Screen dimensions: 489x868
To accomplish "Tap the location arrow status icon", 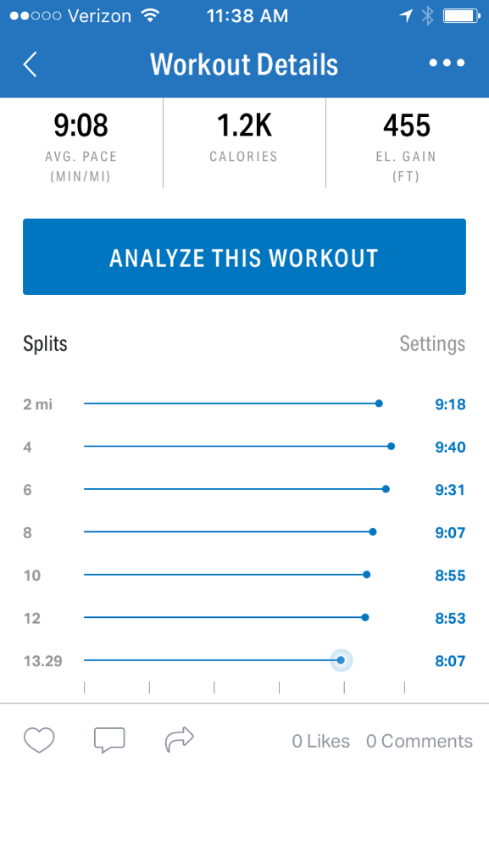I will coord(405,16).
